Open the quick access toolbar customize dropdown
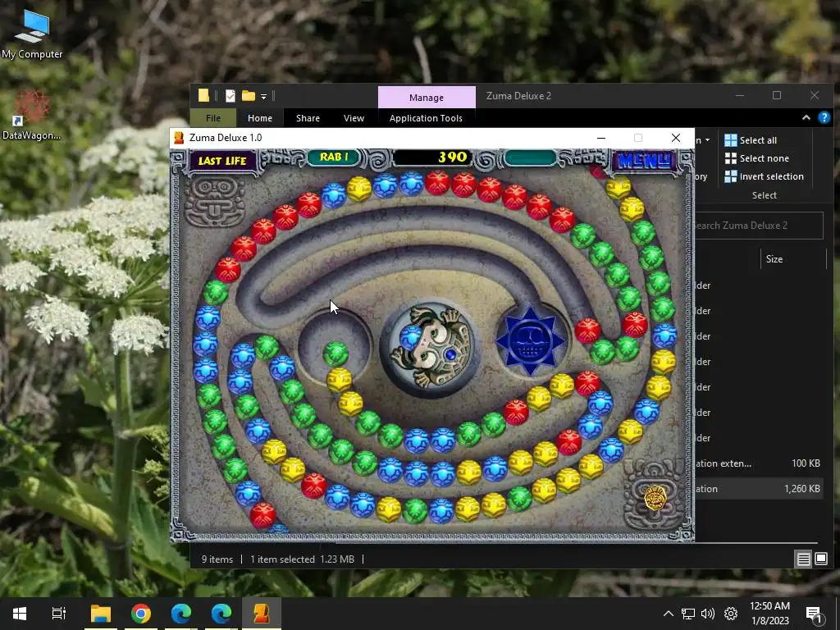 263,97
